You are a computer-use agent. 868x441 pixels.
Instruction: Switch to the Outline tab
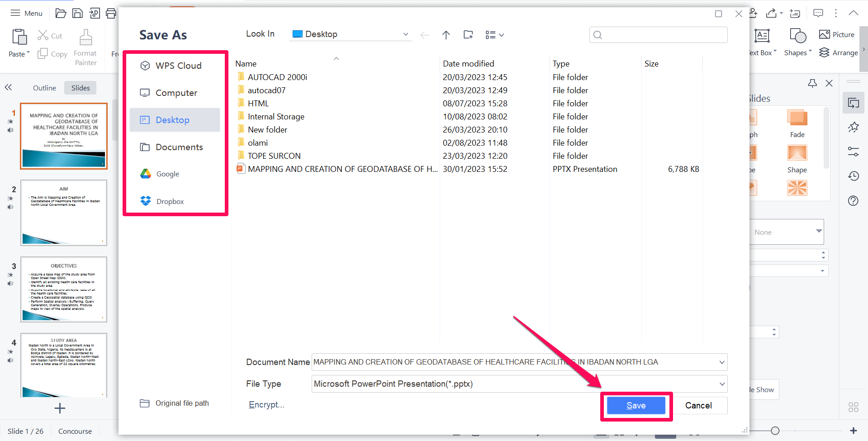point(44,87)
